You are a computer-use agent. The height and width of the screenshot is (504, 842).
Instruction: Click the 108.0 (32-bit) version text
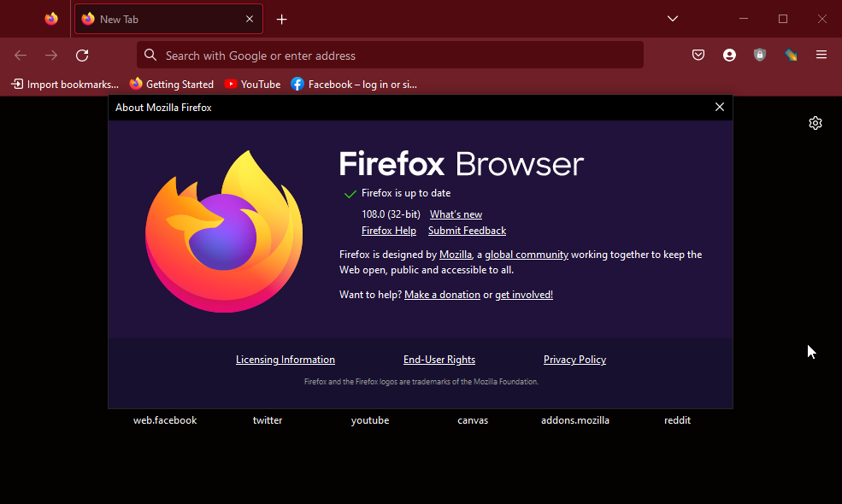[391, 214]
